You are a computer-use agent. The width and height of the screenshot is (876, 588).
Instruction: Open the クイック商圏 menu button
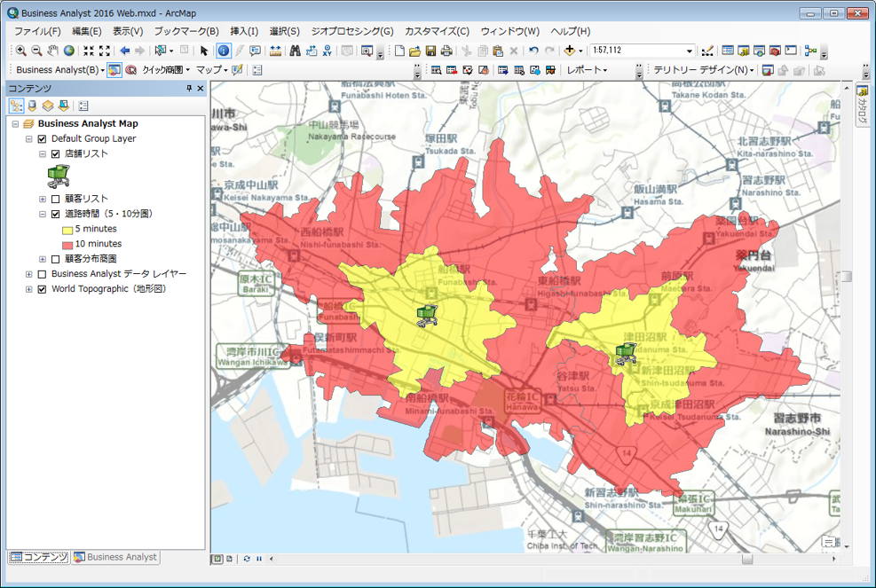pos(166,70)
